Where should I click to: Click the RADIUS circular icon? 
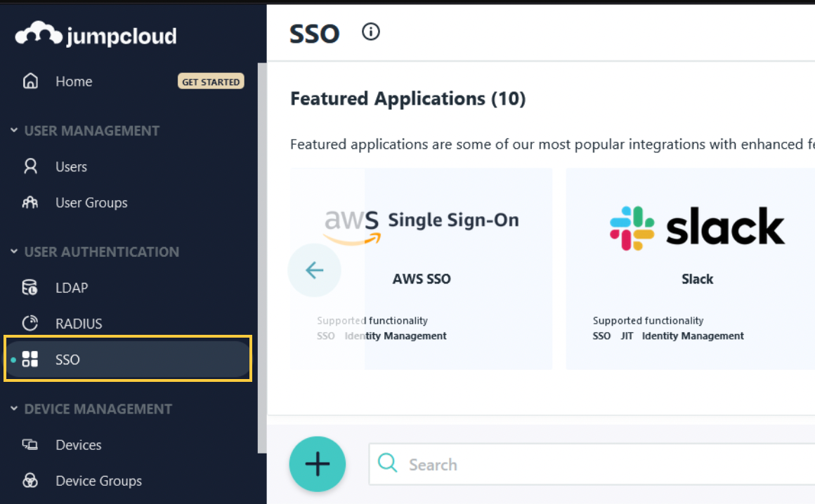click(x=30, y=323)
